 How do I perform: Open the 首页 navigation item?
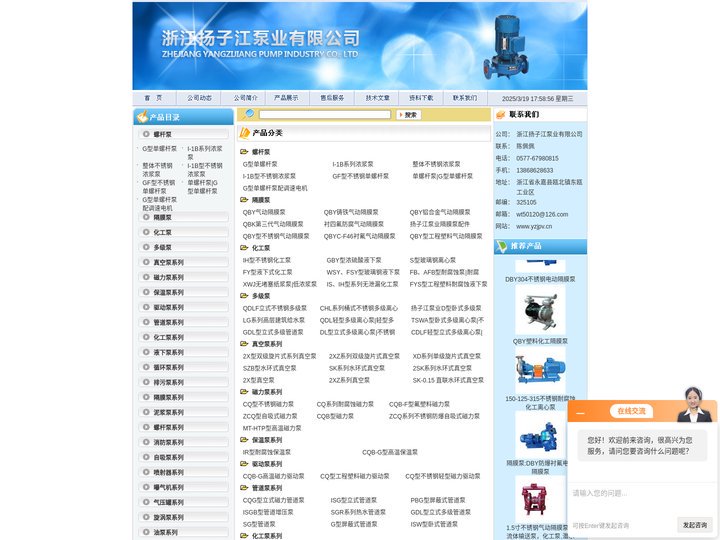(153, 98)
